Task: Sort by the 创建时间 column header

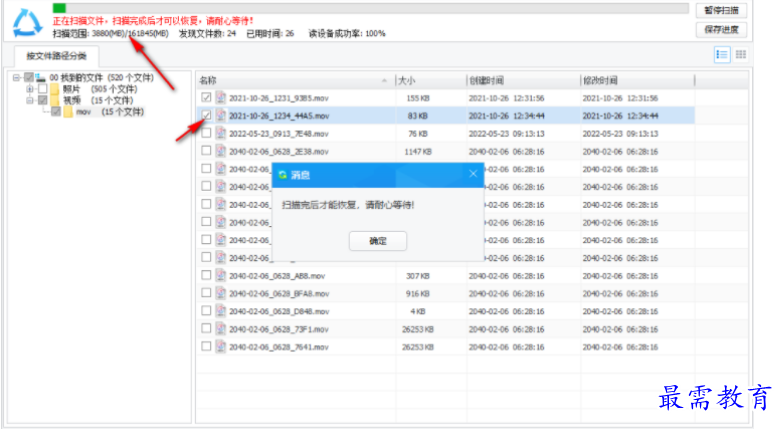Action: 524,81
